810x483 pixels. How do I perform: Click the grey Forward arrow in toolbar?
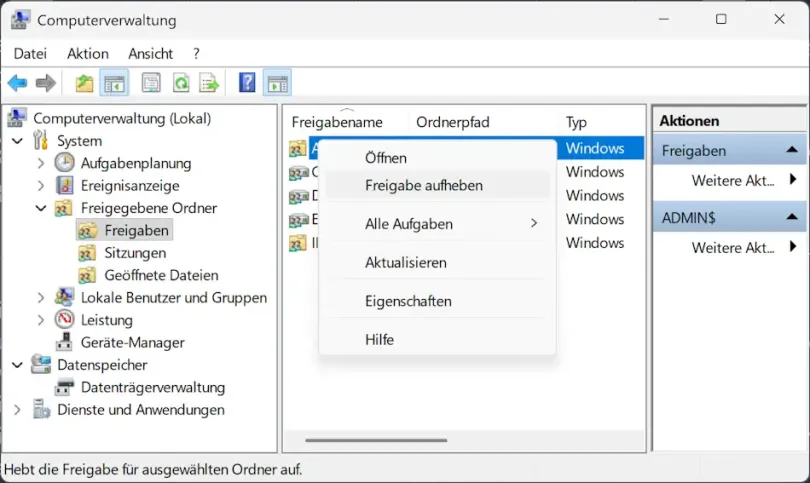tap(45, 83)
